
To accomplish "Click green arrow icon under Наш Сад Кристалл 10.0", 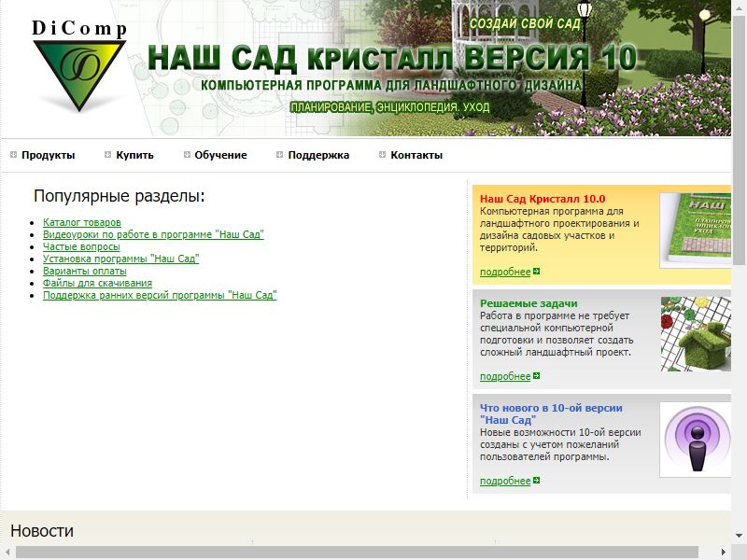I will (x=536, y=272).
